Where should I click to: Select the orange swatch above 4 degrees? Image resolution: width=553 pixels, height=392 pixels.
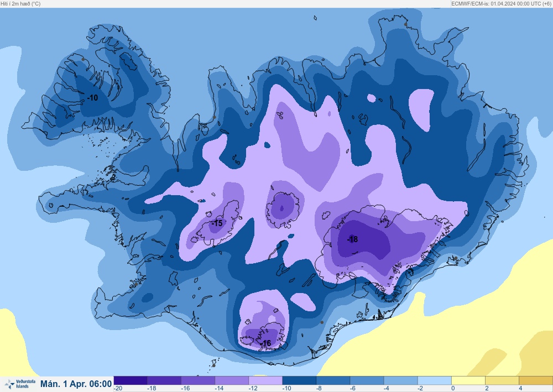tap(536, 380)
